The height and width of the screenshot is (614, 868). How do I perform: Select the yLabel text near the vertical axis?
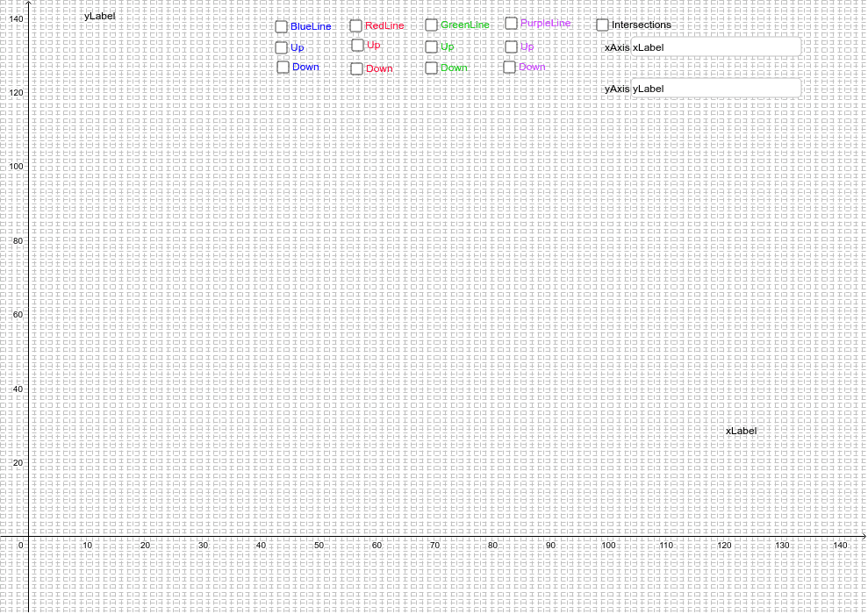pyautogui.click(x=100, y=16)
